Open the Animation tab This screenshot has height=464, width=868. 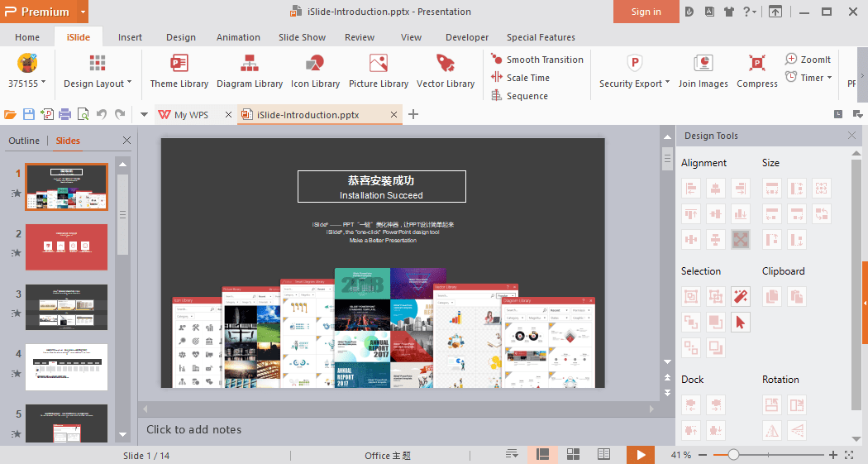(x=238, y=37)
